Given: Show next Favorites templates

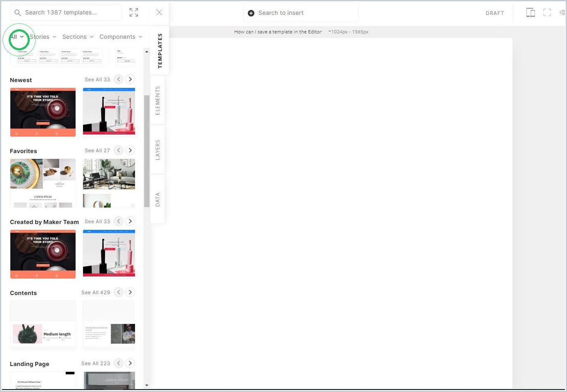Looking at the screenshot, I should click(x=130, y=150).
